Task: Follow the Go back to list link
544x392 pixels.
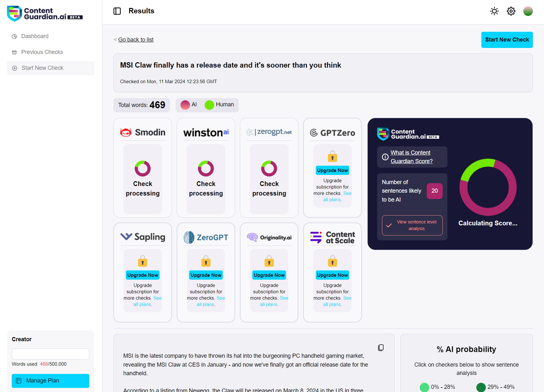Action: [x=136, y=40]
